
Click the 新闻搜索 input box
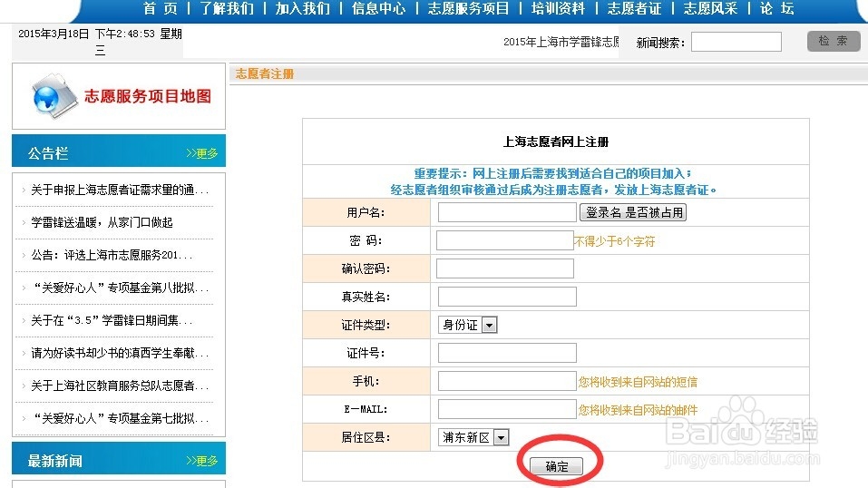pyautogui.click(x=736, y=42)
